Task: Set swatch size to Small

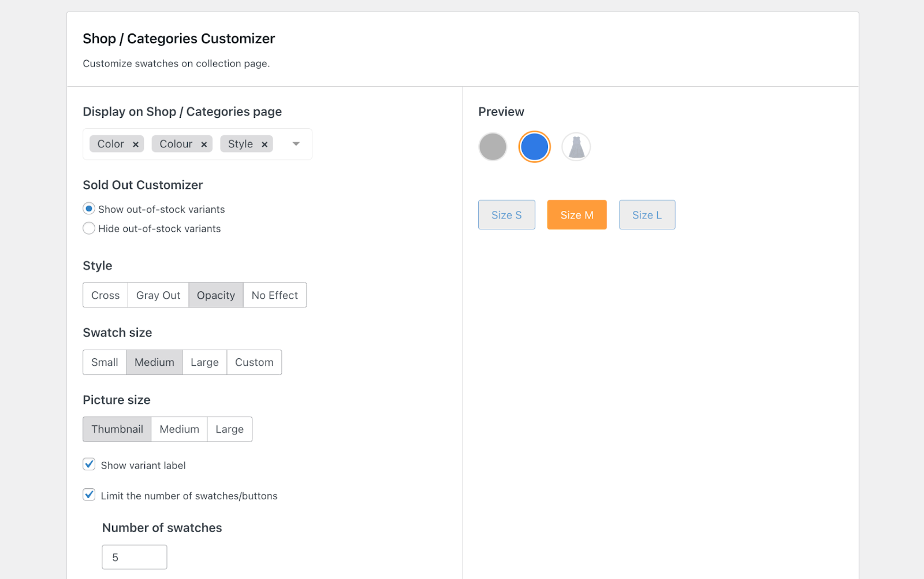Action: tap(105, 362)
